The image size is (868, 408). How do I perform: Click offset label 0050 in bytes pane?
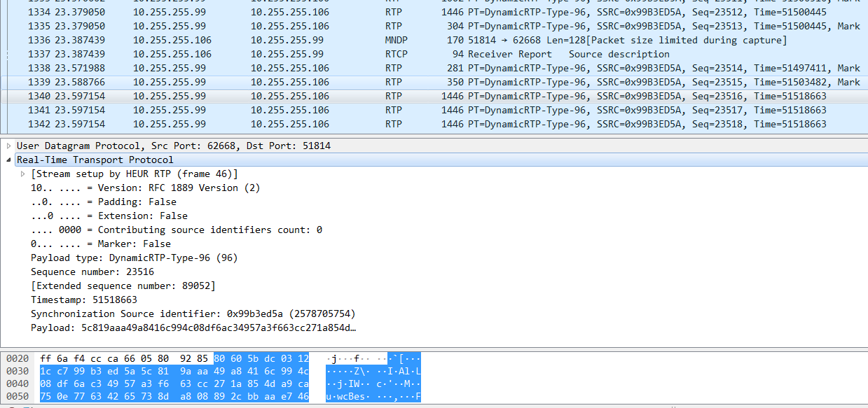point(17,396)
